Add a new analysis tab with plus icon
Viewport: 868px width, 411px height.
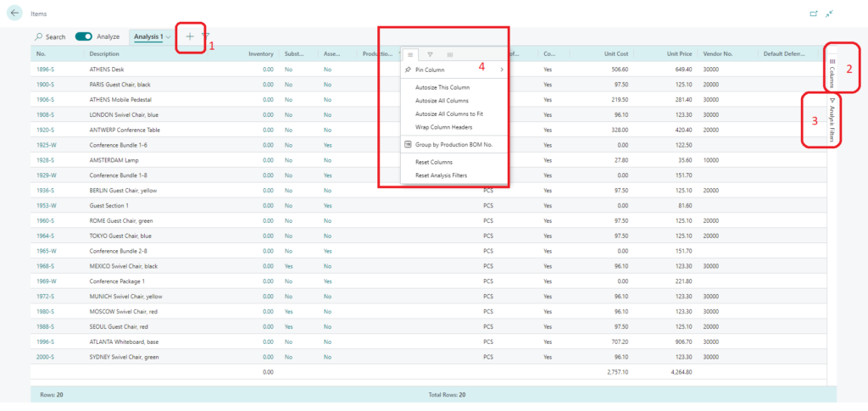pyautogui.click(x=190, y=36)
